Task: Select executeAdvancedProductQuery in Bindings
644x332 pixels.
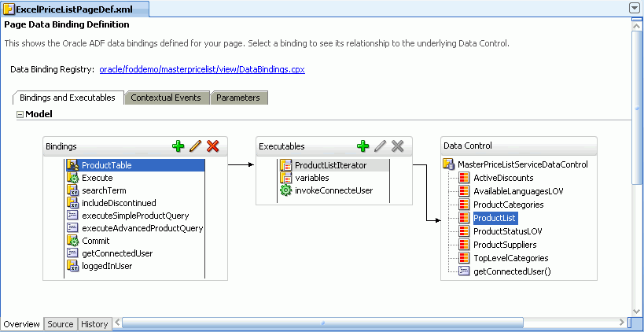Action: pyautogui.click(x=142, y=228)
